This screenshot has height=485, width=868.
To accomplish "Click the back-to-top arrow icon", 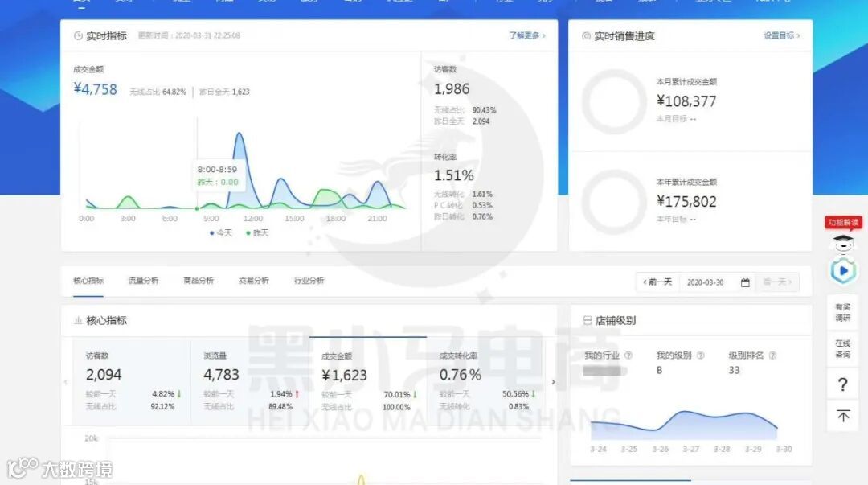I will [842, 416].
